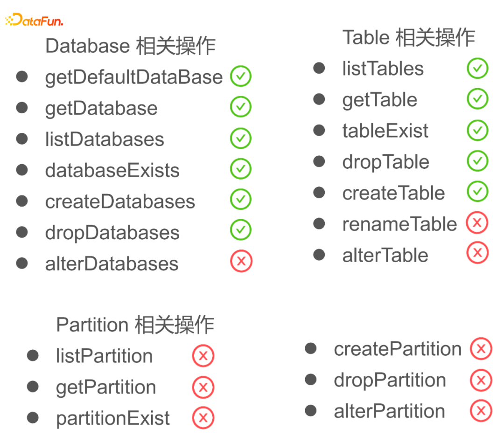Click the Partition 相关操作 heading
This screenshot has height=436, width=504.
pyautogui.click(x=135, y=325)
